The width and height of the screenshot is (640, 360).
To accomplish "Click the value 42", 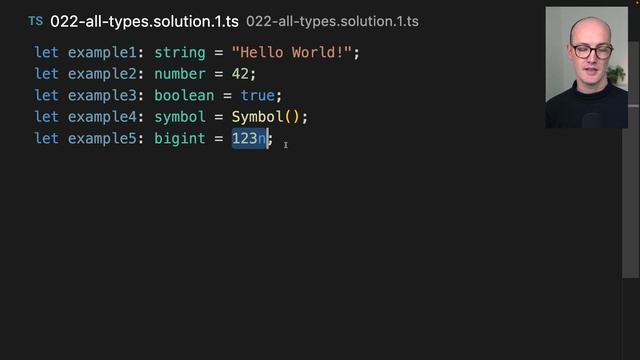I will (240, 74).
